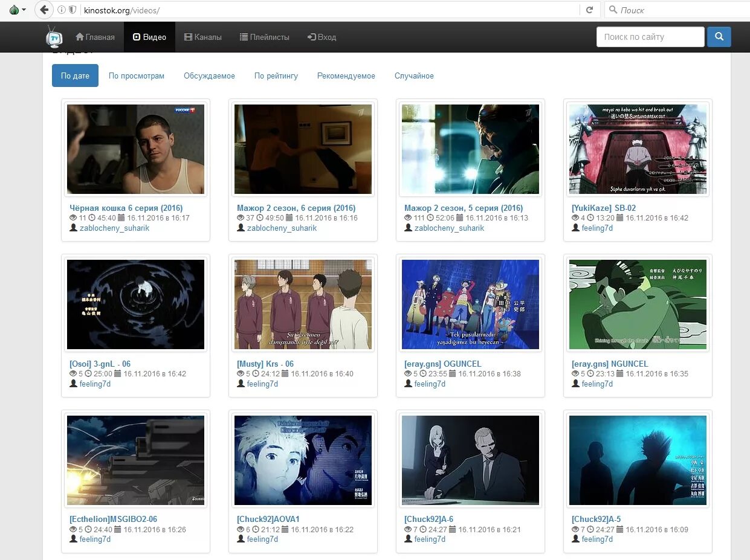The width and height of the screenshot is (750, 560).
Task: Click the [Chuck92]A-5 title link
Action: (596, 519)
